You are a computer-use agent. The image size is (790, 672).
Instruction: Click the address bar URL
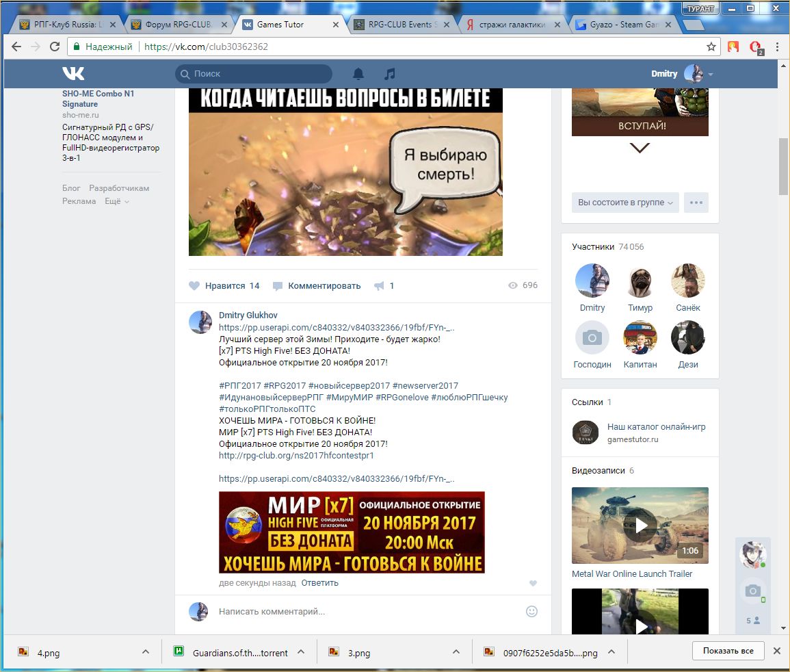[x=206, y=47]
